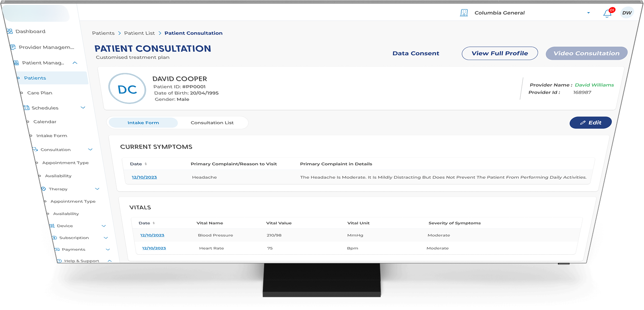
Task: Sort Vitals table by Date arrows
Action: pos(154,223)
